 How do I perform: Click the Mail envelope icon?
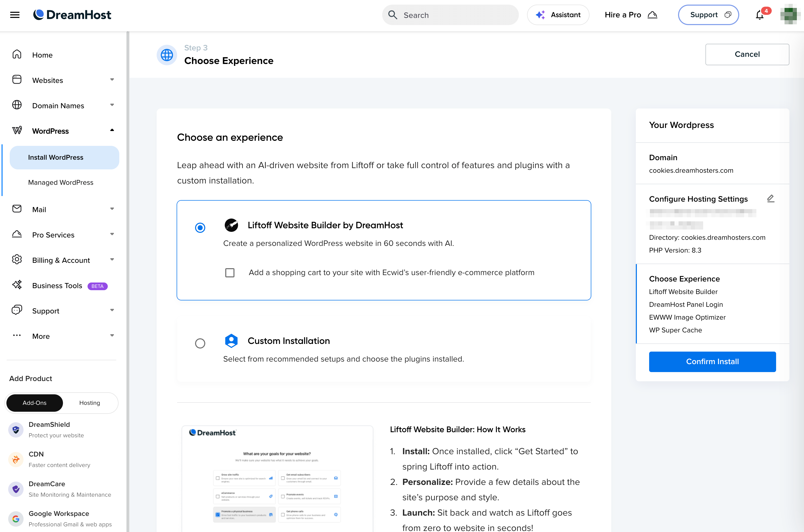(17, 209)
